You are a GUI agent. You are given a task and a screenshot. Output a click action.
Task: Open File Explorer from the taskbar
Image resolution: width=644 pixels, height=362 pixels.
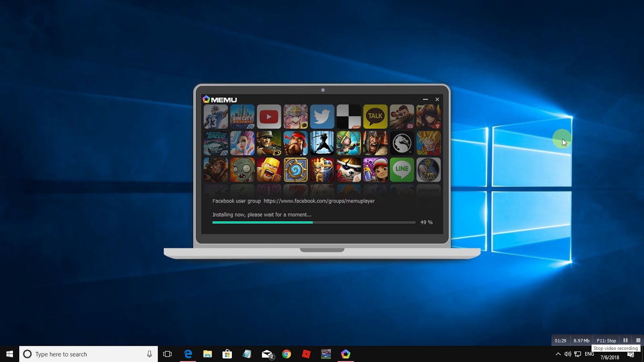coord(207,354)
